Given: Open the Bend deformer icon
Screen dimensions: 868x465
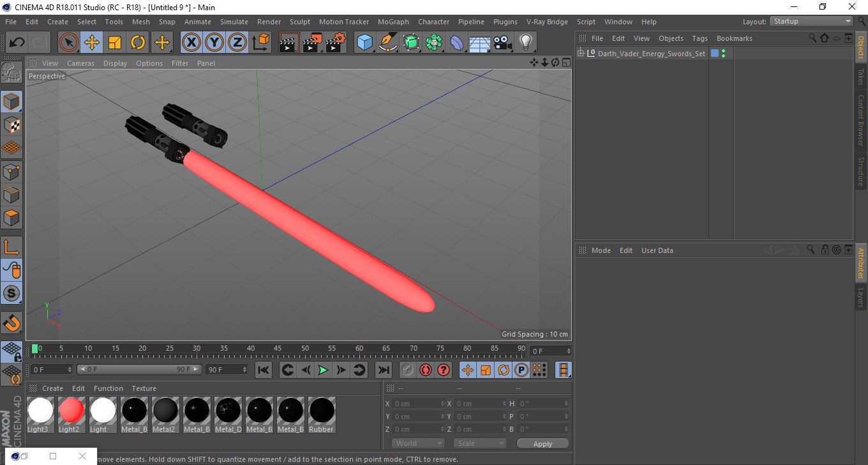Looking at the screenshot, I should pyautogui.click(x=457, y=43).
